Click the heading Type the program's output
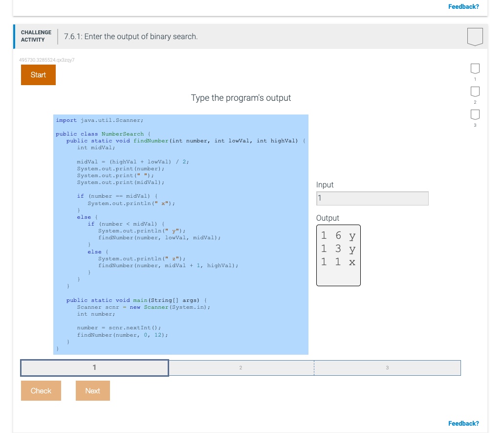Screen dimensions: 504x433 tap(241, 98)
